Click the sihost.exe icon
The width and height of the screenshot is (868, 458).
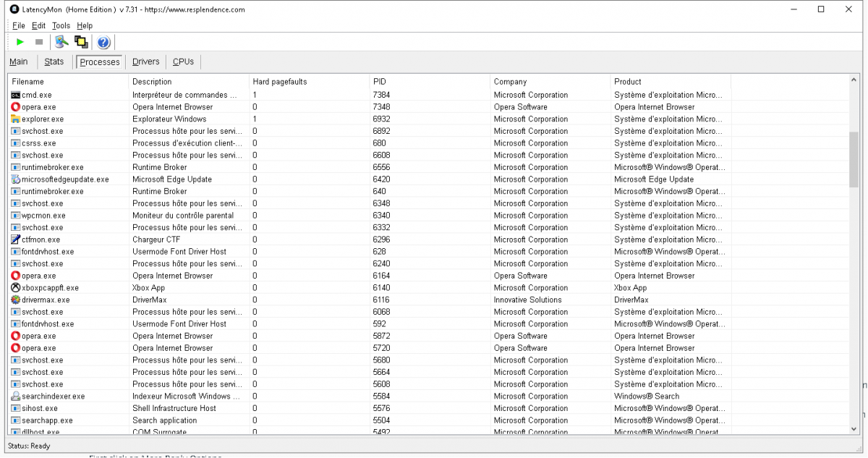coord(16,408)
